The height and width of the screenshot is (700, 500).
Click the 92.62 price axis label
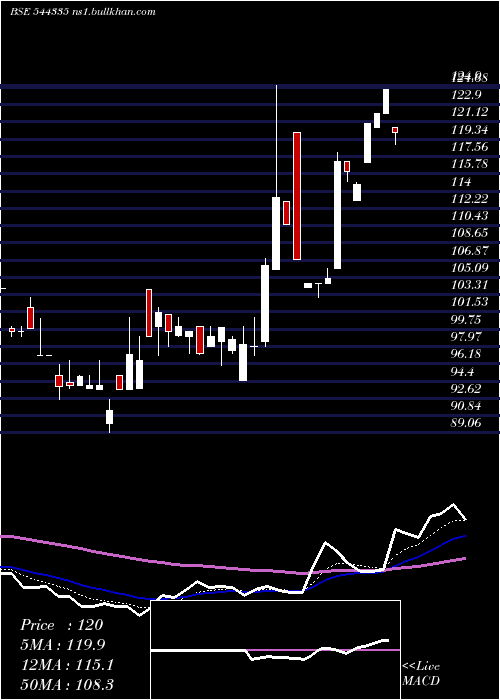(466, 389)
